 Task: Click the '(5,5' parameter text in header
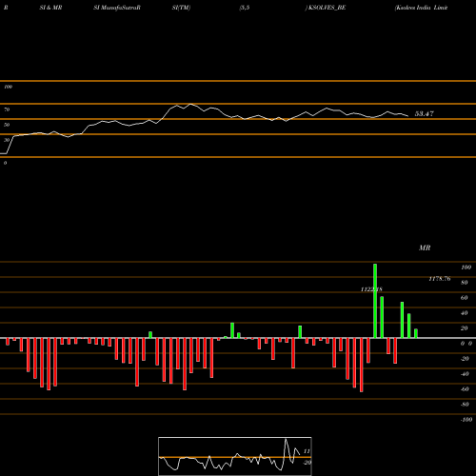click(x=245, y=8)
